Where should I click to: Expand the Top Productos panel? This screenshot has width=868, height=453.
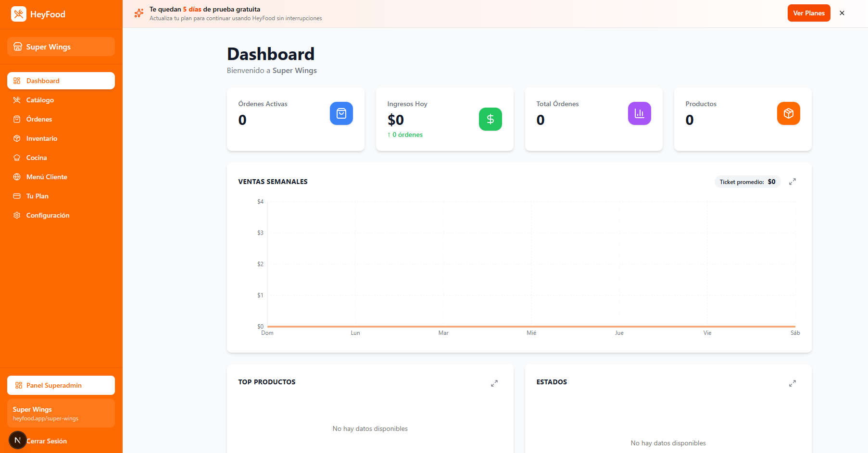tap(494, 383)
